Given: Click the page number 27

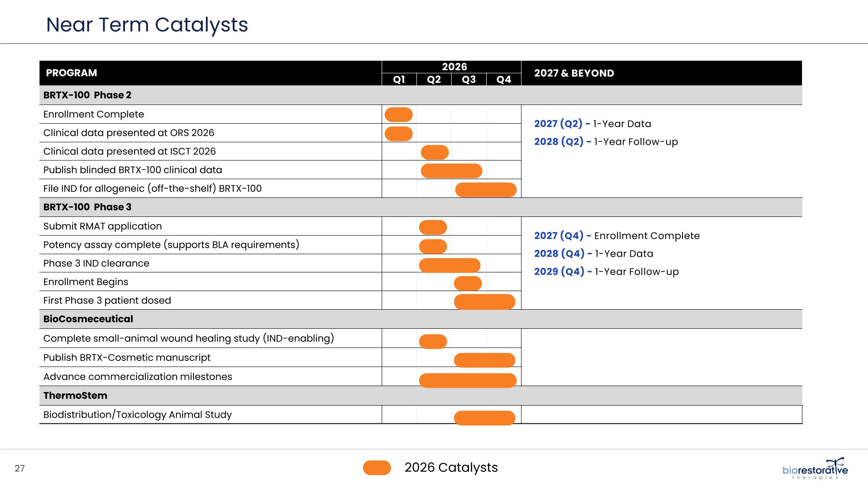Looking at the screenshot, I should click(x=20, y=468).
